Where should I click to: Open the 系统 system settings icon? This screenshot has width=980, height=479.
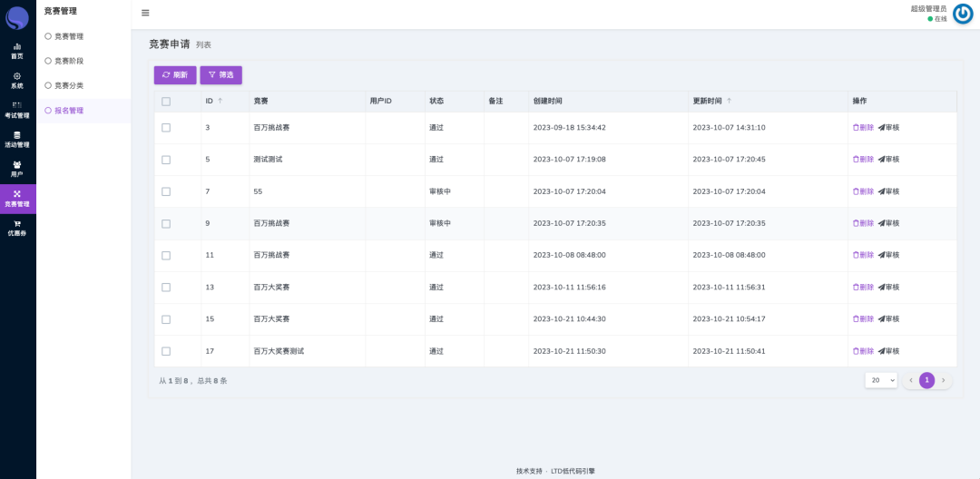(x=17, y=76)
